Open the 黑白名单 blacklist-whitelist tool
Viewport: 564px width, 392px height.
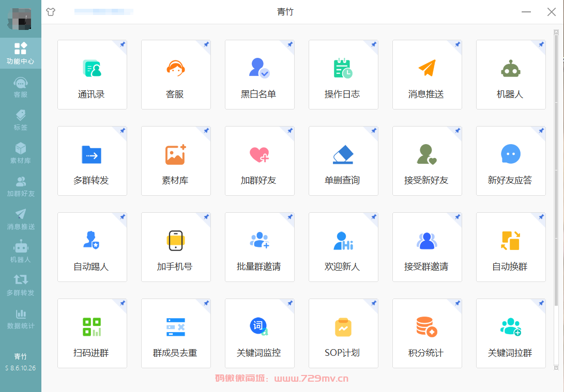tap(260, 74)
